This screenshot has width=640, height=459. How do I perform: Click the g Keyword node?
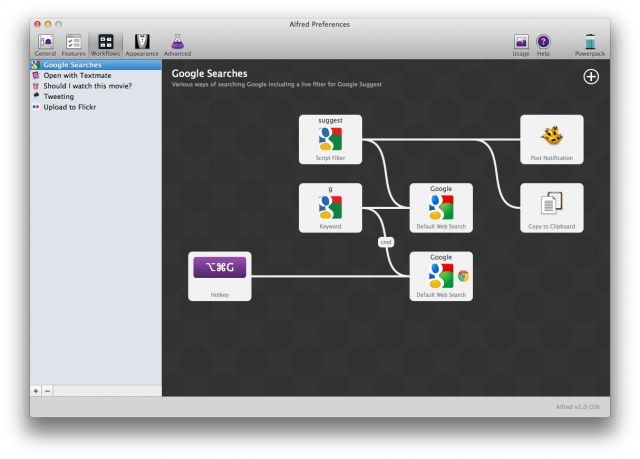pos(330,208)
